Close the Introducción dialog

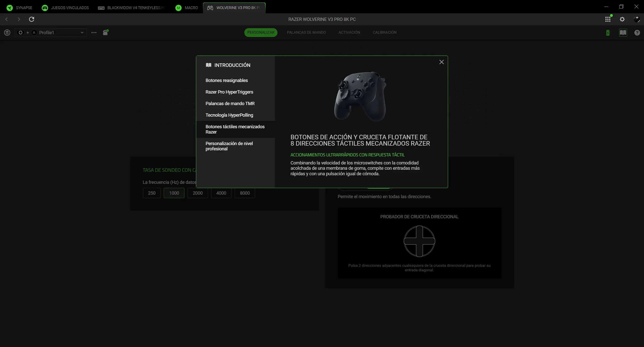[441, 62]
